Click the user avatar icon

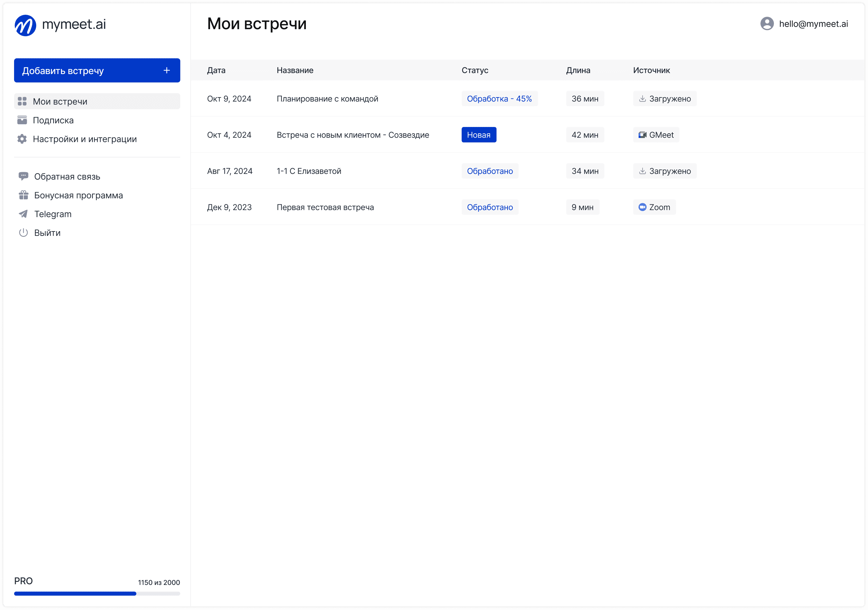[x=767, y=24]
